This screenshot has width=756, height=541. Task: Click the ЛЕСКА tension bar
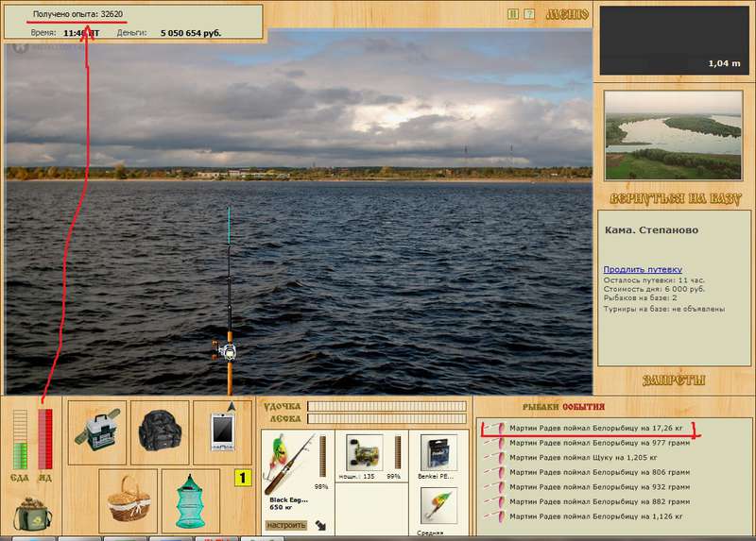coord(387,418)
